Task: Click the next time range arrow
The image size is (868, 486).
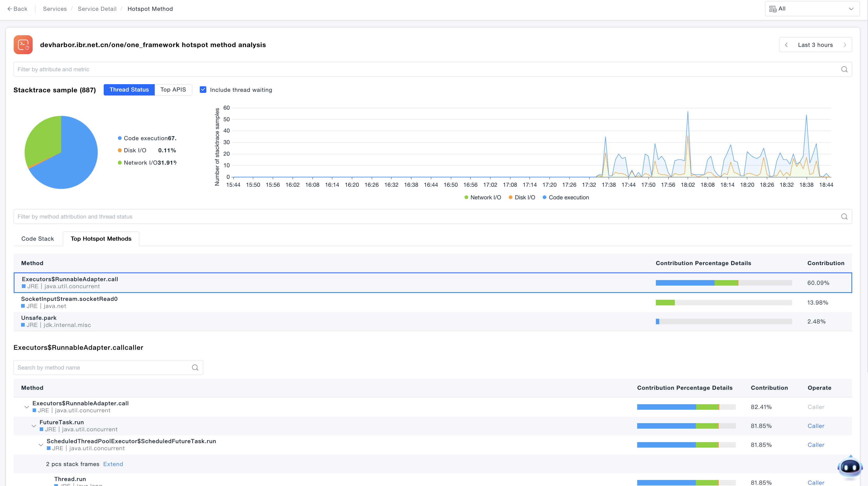Action: (845, 45)
